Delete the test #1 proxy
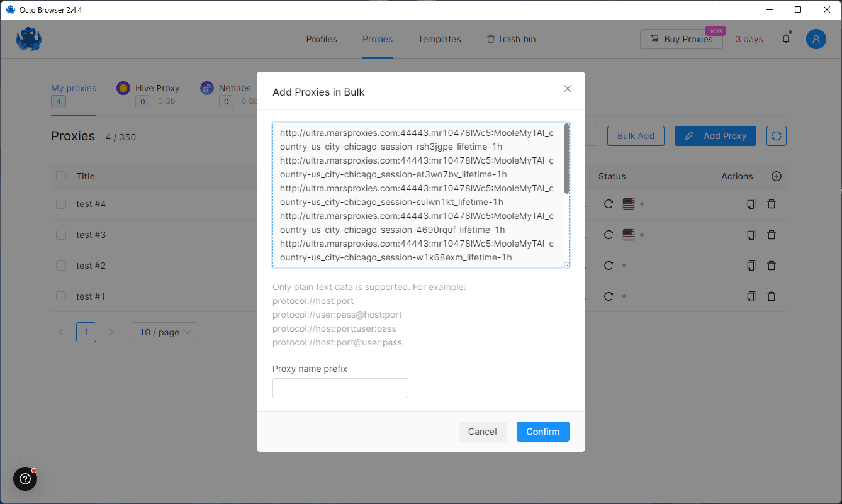 coord(772,296)
